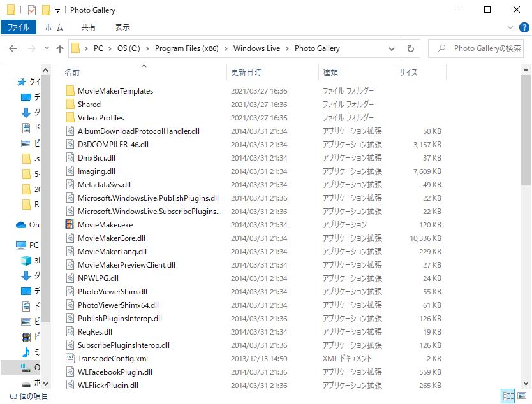Go up one folder level arrow
Screen dimensions: 532x404
coord(60,49)
